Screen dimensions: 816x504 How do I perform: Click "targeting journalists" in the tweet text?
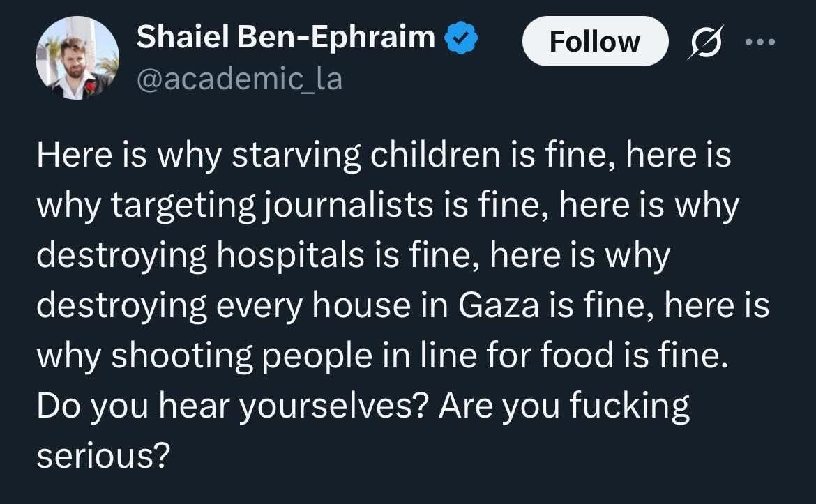(x=272, y=206)
